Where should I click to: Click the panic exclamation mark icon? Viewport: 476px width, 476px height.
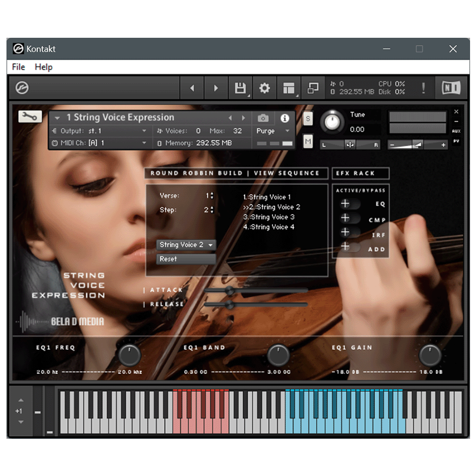(424, 87)
